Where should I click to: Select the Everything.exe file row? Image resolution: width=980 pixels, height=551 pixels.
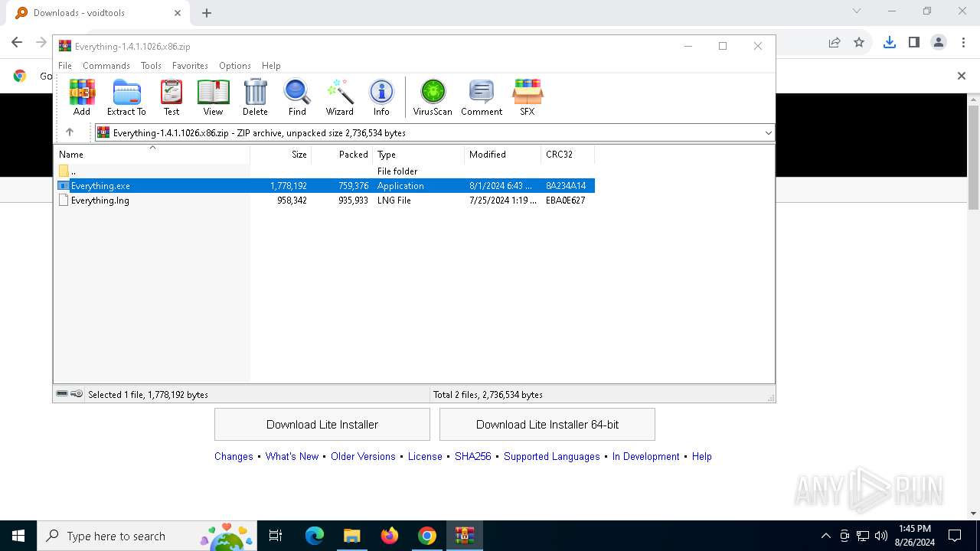click(325, 185)
